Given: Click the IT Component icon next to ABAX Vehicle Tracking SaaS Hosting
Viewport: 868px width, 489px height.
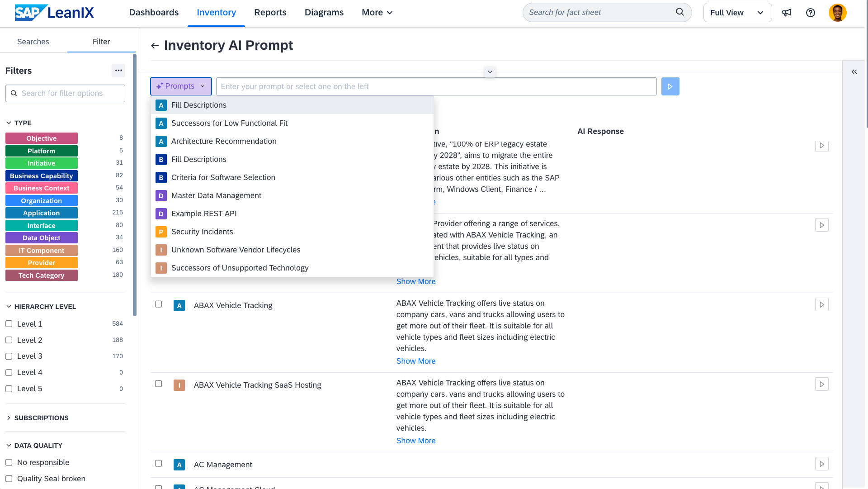Looking at the screenshot, I should coord(179,385).
